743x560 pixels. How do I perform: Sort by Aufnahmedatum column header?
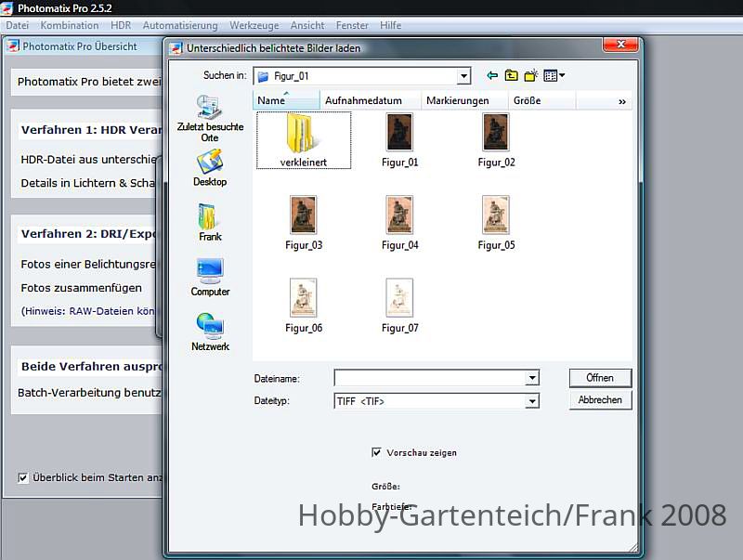click(x=371, y=100)
